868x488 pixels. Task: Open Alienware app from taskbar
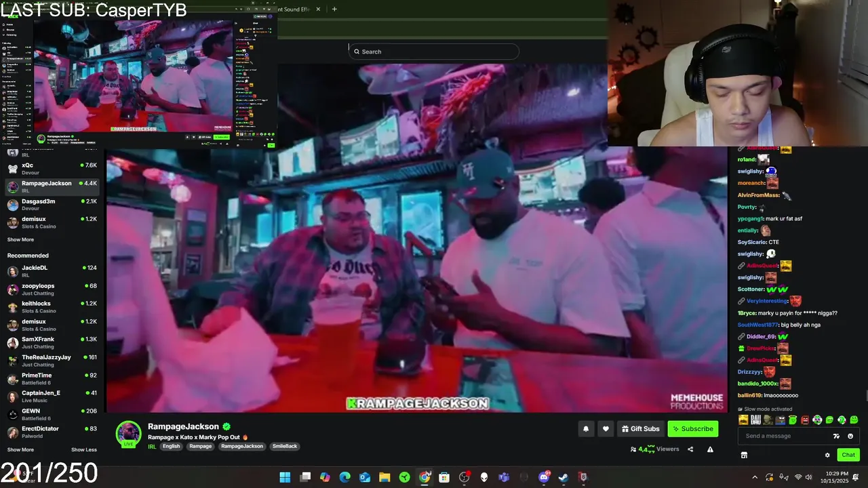(484, 477)
